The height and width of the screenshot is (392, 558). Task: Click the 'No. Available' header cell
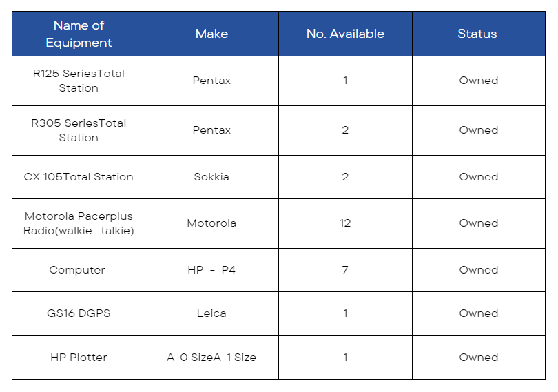click(x=345, y=34)
